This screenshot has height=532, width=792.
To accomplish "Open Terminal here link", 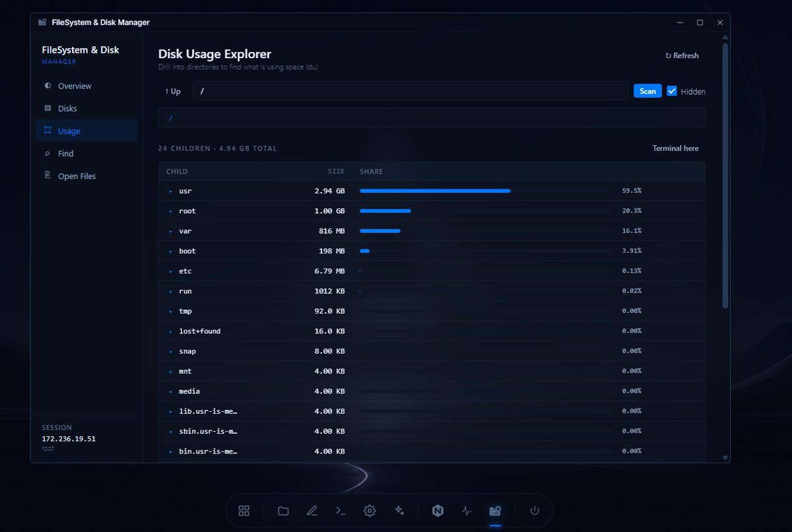I will click(x=675, y=149).
